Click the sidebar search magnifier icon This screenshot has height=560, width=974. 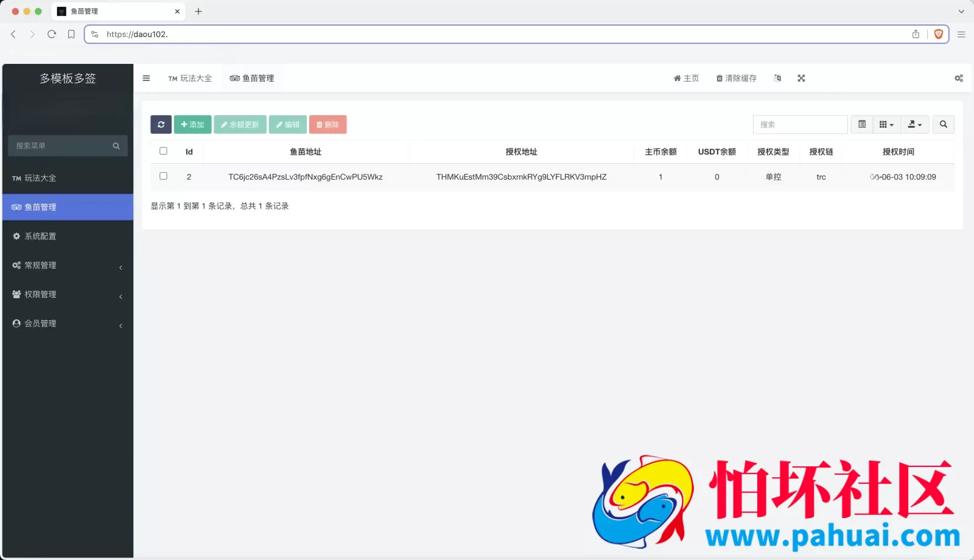116,145
